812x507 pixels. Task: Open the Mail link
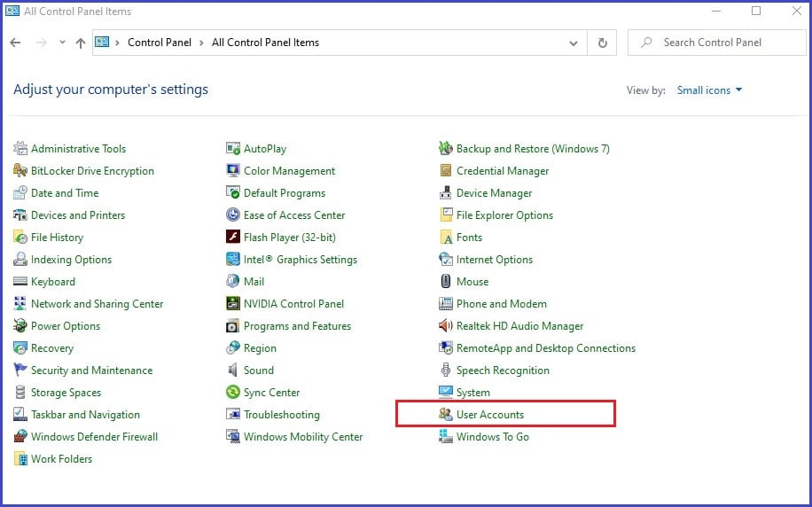[x=254, y=282]
